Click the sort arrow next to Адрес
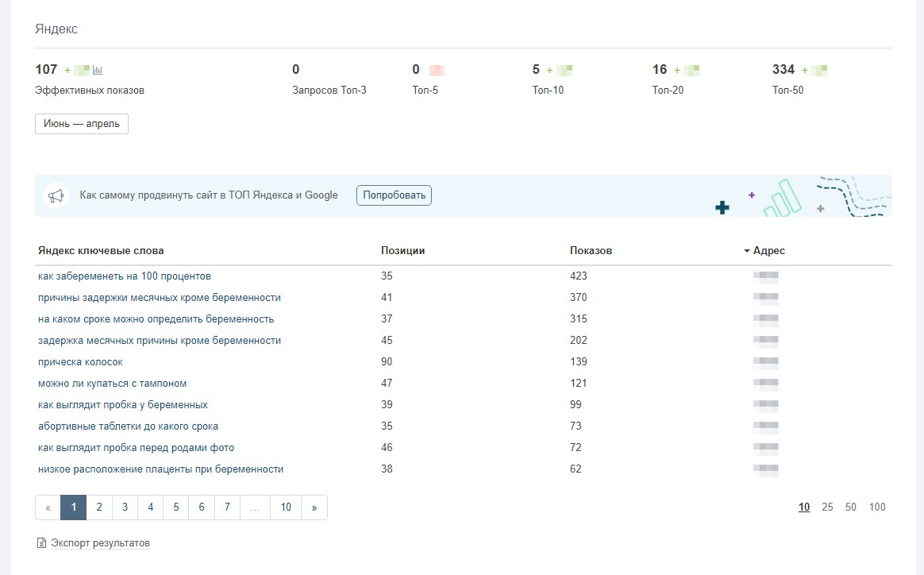924x575 pixels. pos(747,251)
